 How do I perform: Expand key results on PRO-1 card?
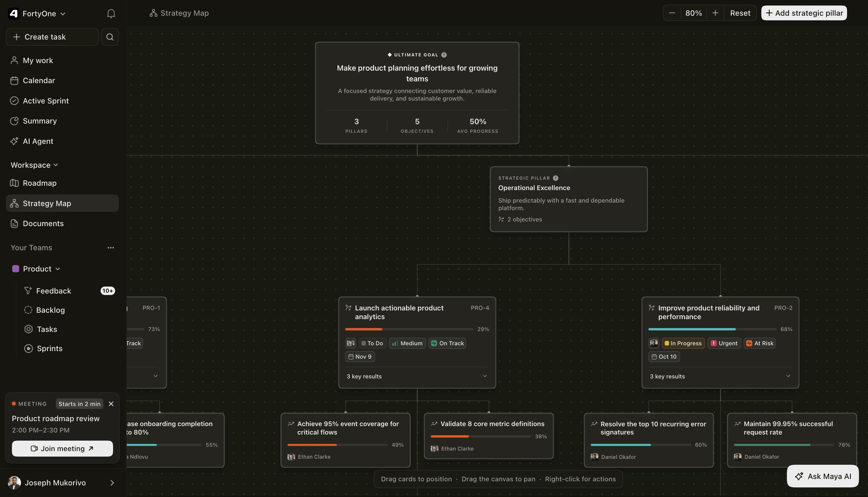coord(156,376)
